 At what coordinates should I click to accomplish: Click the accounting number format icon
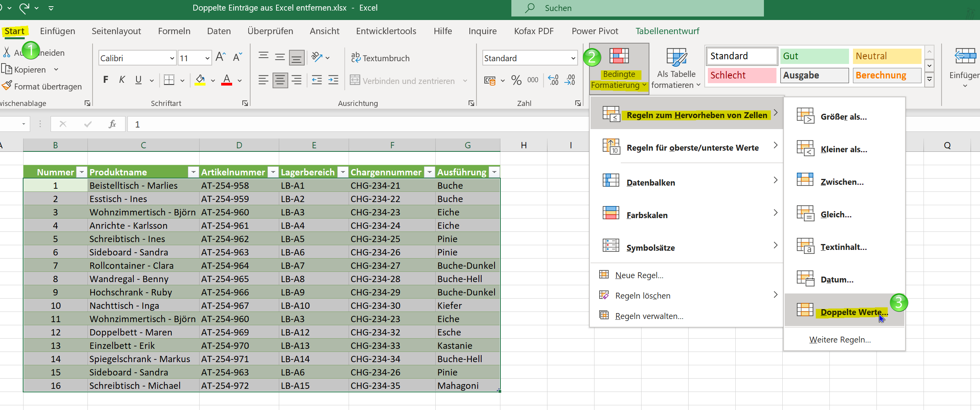490,81
